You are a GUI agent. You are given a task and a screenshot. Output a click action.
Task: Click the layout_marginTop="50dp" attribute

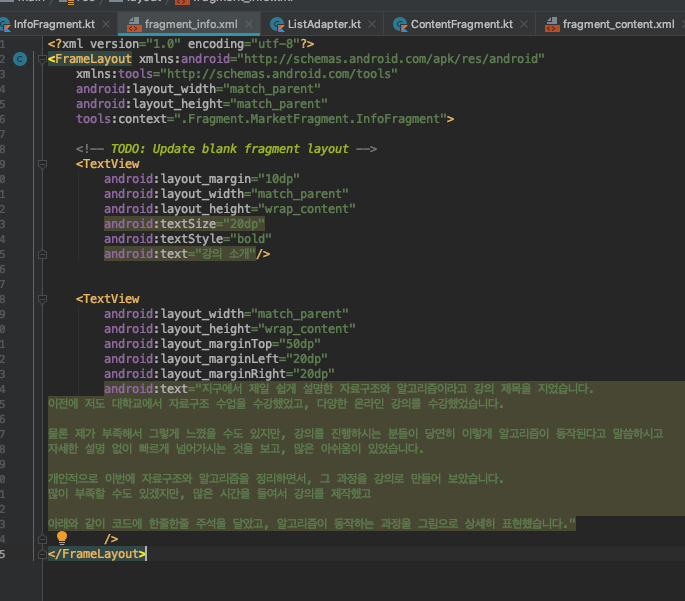point(212,344)
